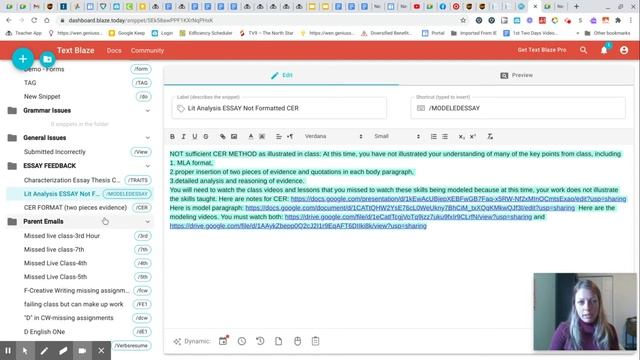Insert an image with the image icon
Image resolution: width=640 pixels, height=360 pixels.
pos(234,136)
